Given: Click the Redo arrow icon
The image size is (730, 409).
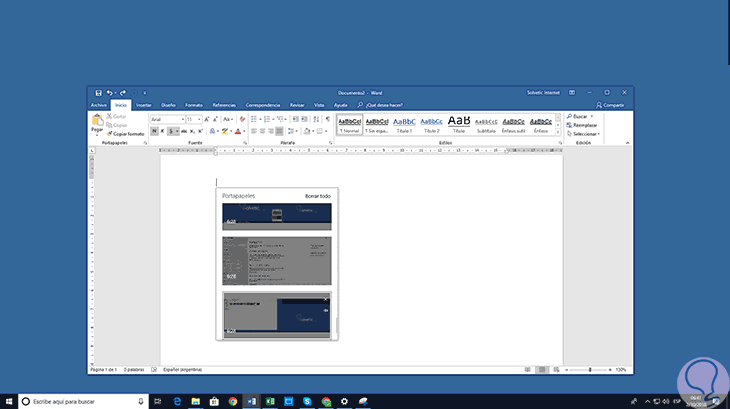Looking at the screenshot, I should (123, 93).
